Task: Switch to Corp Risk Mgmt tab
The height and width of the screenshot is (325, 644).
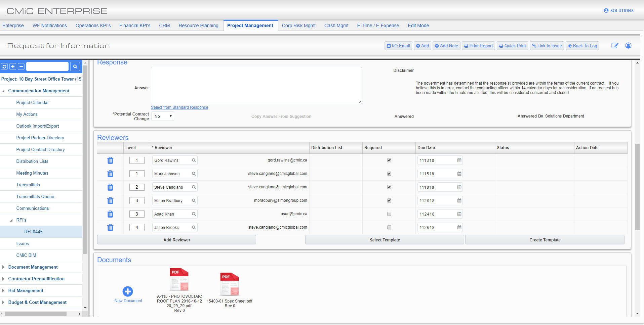Action: coord(298,26)
